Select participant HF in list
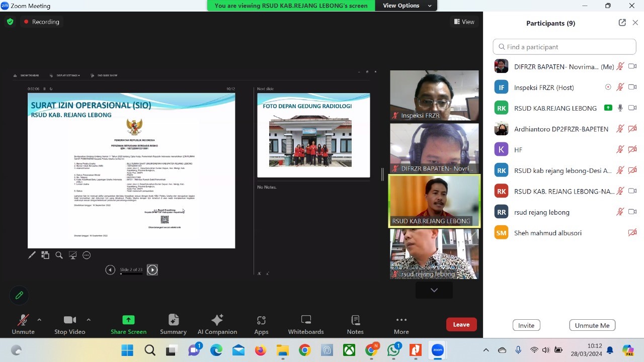 click(565, 149)
